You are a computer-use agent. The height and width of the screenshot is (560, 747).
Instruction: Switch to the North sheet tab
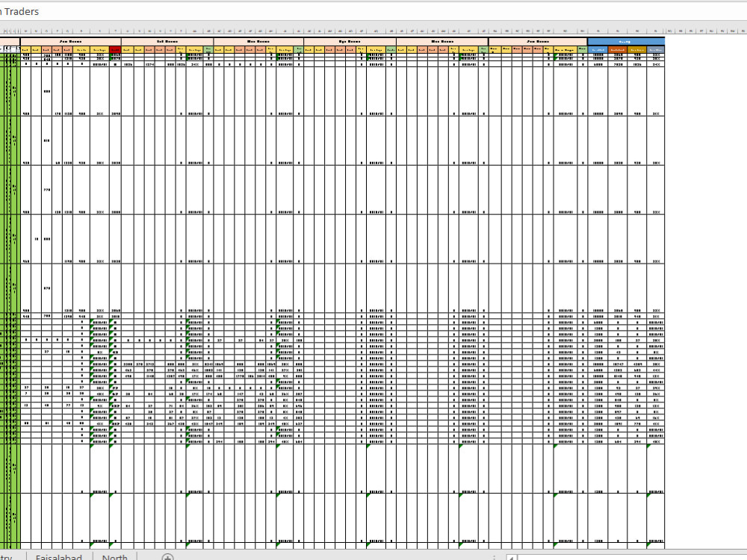pos(114,556)
